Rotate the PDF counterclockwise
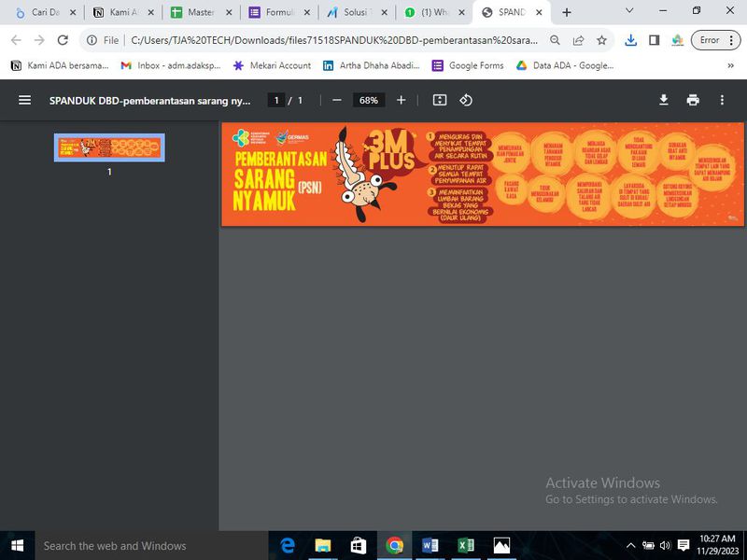The height and width of the screenshot is (560, 747). click(x=466, y=100)
